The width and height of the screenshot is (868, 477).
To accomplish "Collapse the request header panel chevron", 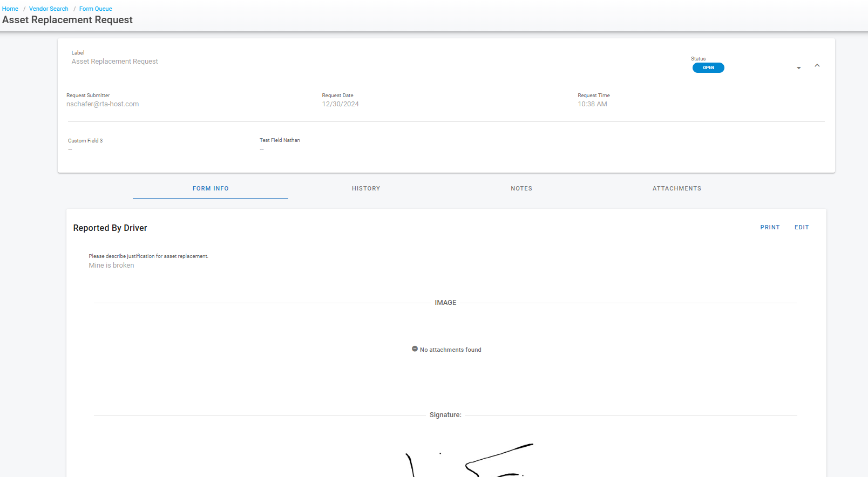I will coord(817,66).
